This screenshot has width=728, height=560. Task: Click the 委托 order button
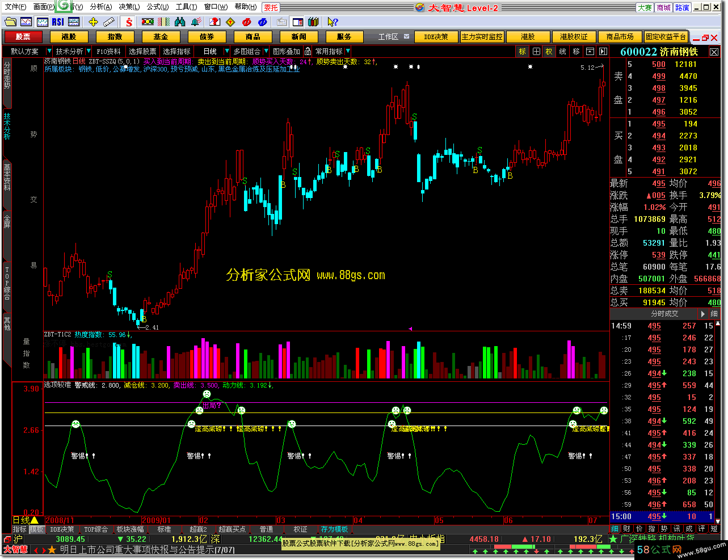coord(271,7)
